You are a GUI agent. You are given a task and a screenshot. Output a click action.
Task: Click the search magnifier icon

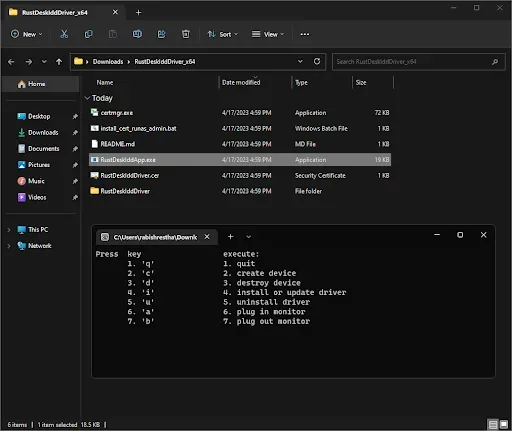point(495,62)
